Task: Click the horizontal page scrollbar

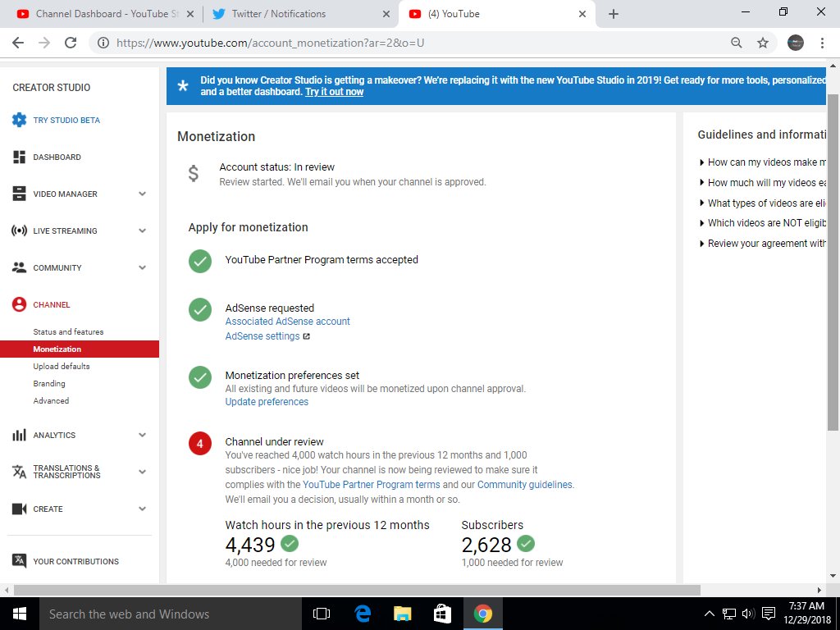Action: point(357,590)
